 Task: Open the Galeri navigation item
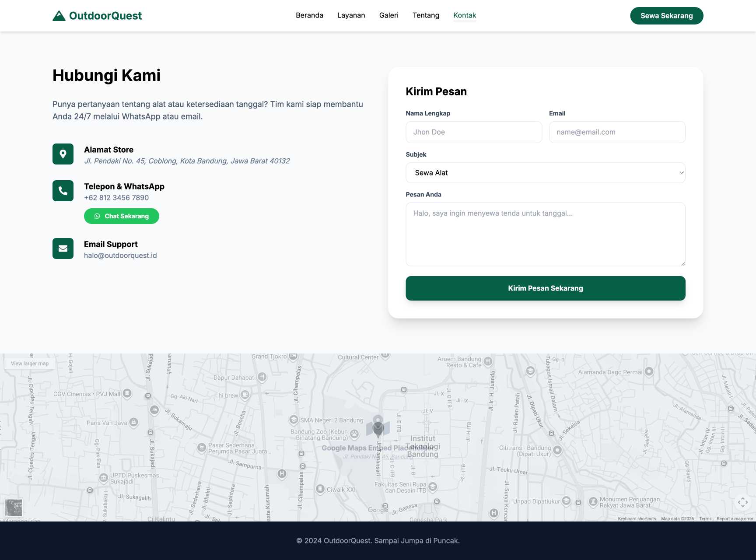(x=388, y=15)
